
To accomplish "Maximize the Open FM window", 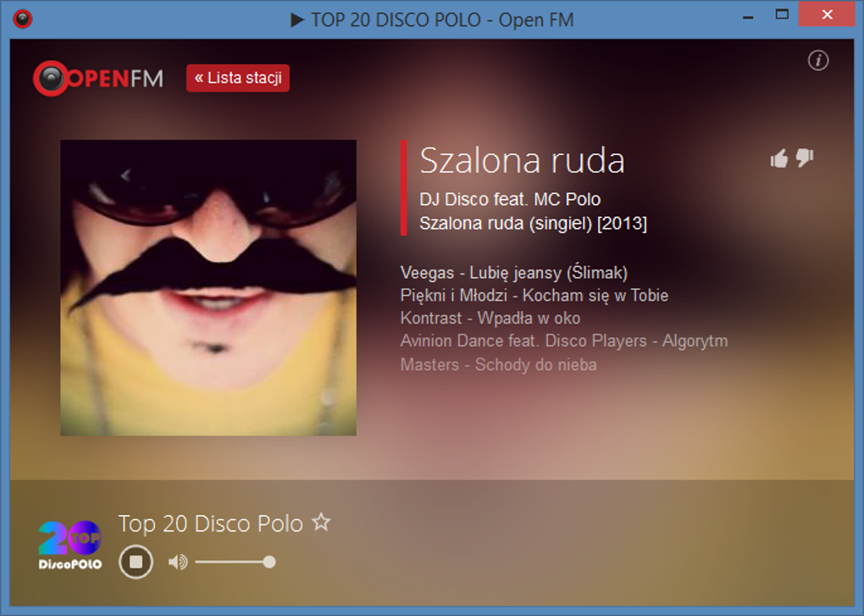I will [782, 15].
